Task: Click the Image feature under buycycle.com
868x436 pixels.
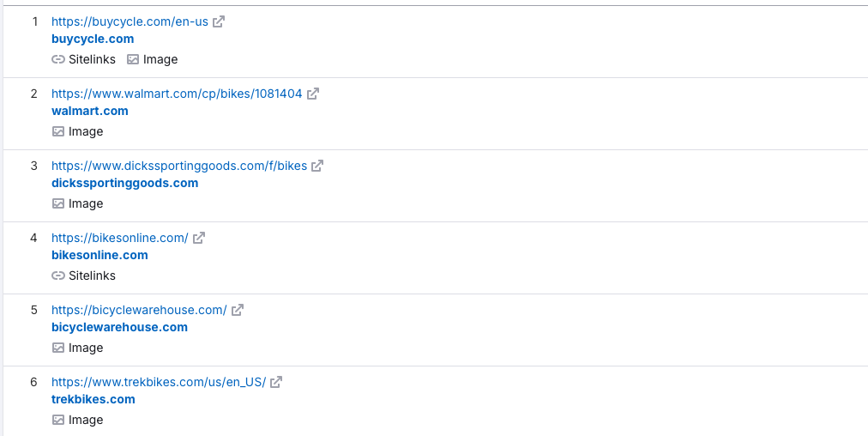Action: pos(152,59)
